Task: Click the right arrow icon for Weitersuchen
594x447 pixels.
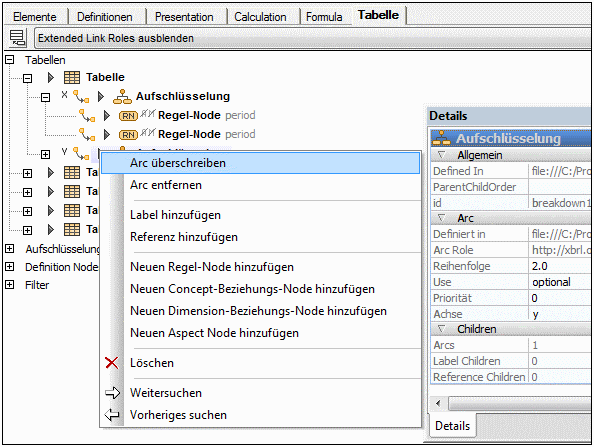Action: pos(113,393)
